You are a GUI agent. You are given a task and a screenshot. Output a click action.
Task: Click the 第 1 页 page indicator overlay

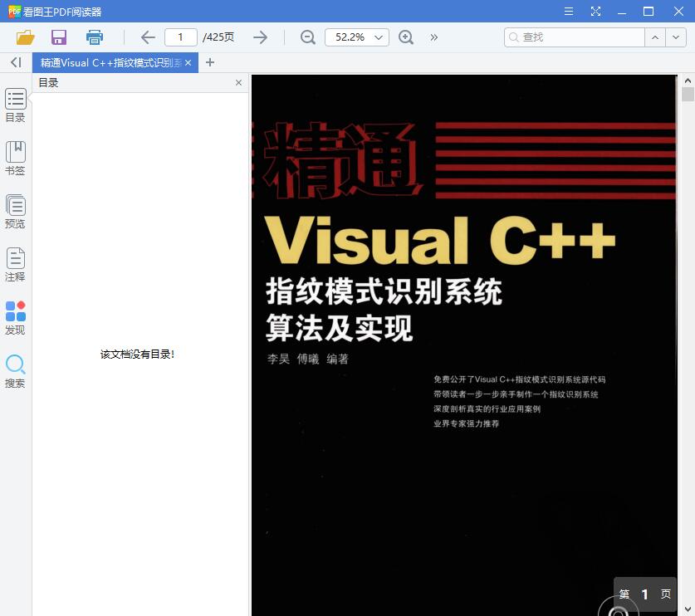(x=645, y=594)
